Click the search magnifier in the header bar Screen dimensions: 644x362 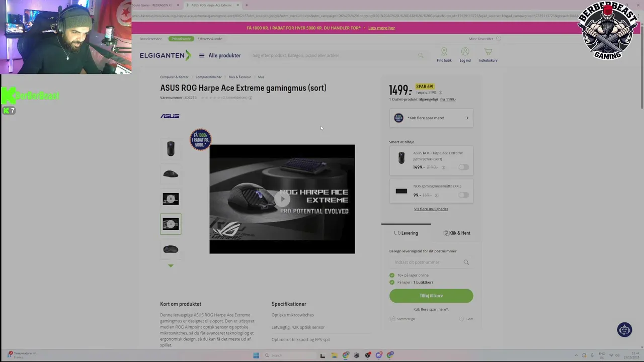tap(421, 55)
